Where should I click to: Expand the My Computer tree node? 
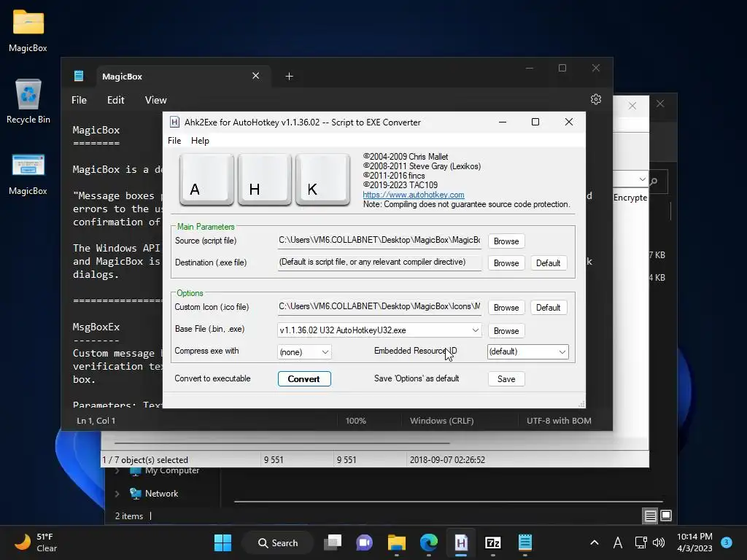coord(117,472)
